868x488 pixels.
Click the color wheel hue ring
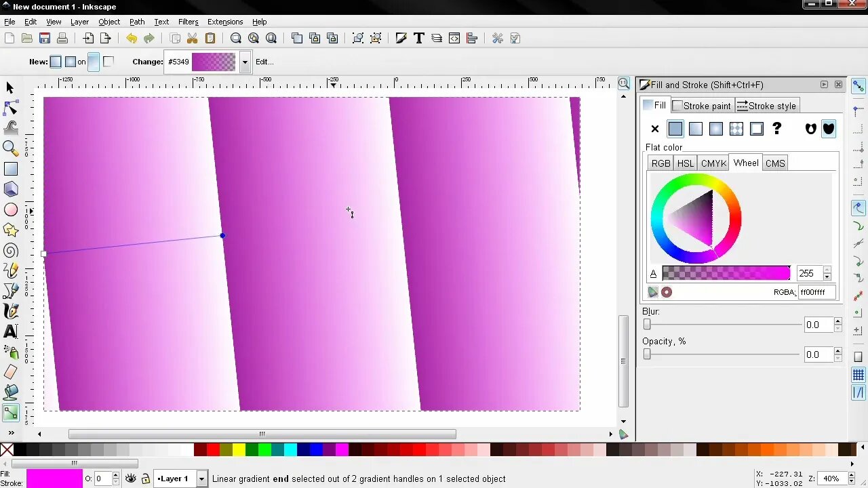pos(696,180)
